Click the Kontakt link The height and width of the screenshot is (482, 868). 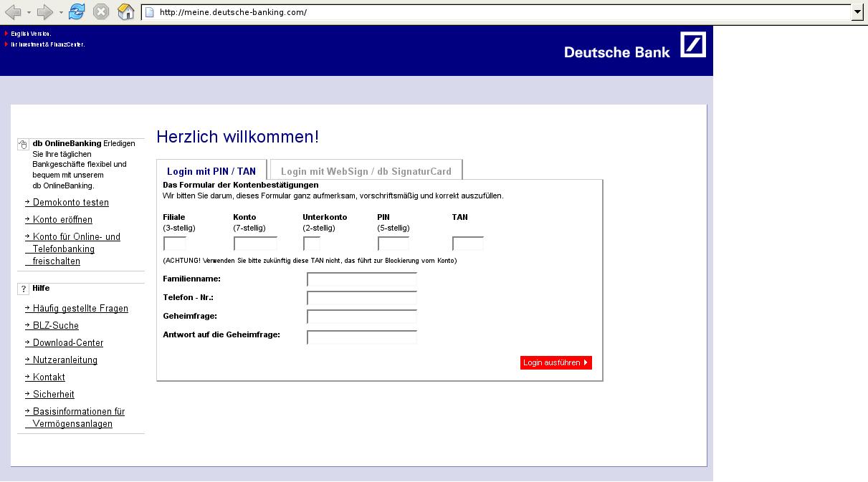pyautogui.click(x=49, y=377)
